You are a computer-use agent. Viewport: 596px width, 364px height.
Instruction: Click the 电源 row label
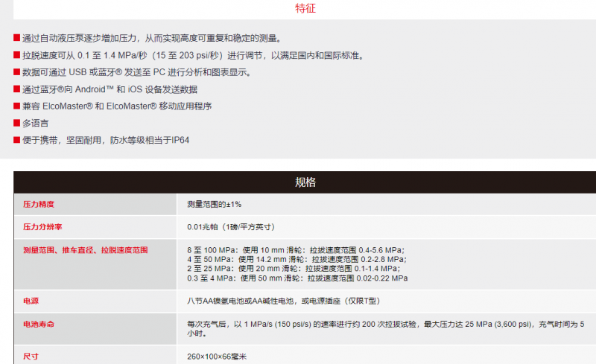click(x=31, y=301)
